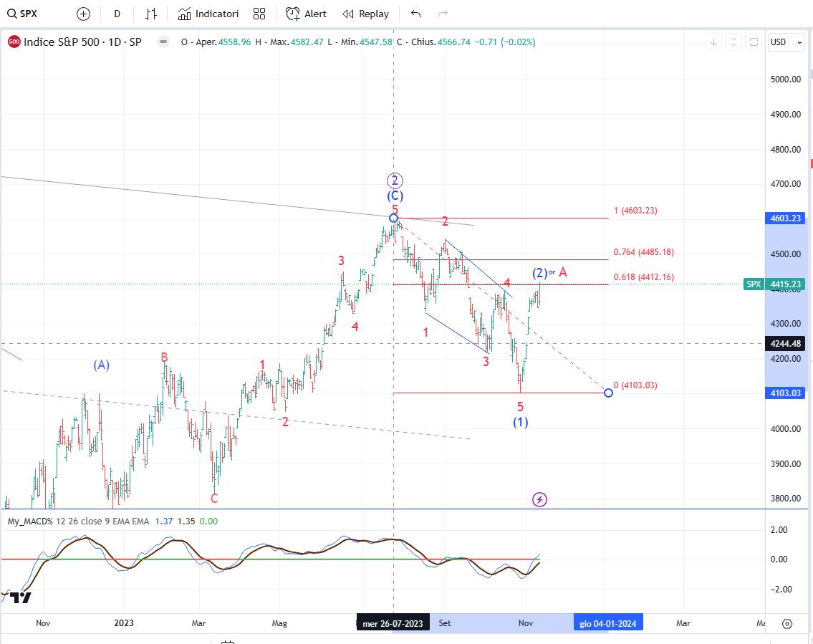Open the USD currency dropdown
Screen dimensions: 813x644
786,42
